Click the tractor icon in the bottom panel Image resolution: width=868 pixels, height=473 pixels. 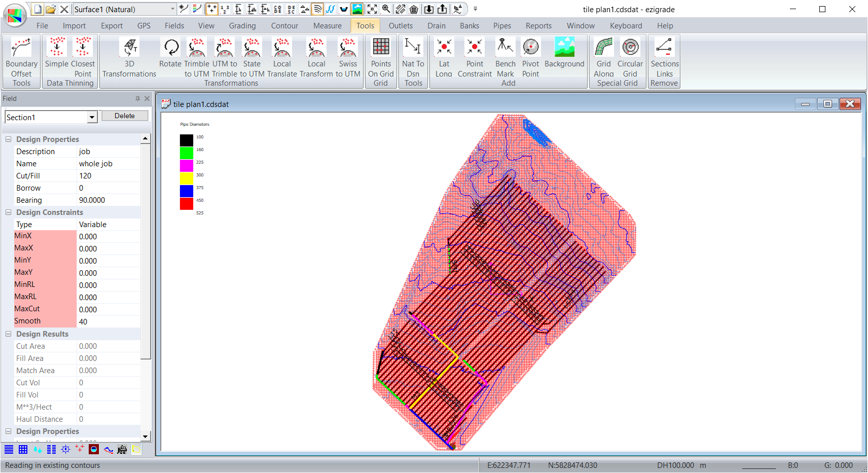(122, 450)
